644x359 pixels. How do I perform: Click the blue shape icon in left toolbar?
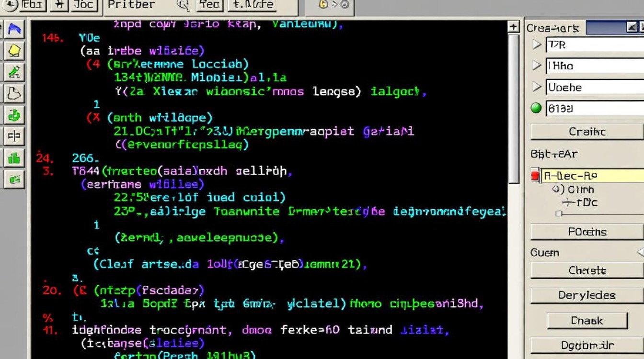coord(14,29)
